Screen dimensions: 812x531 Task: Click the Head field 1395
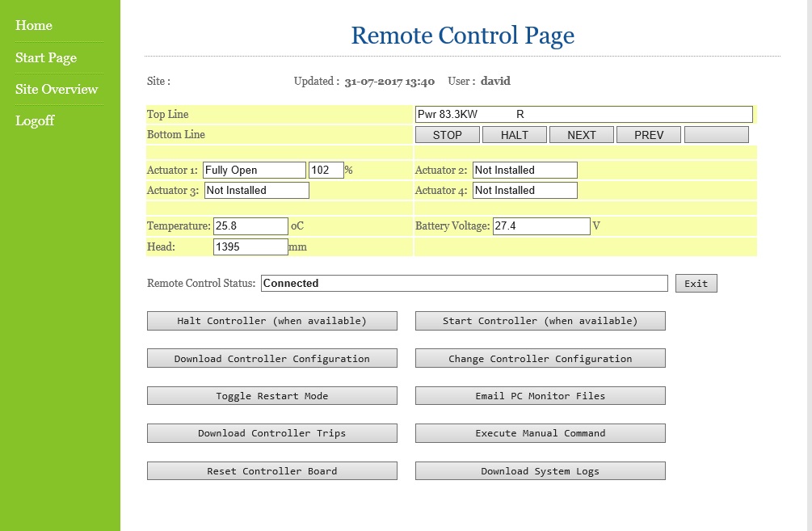[x=250, y=247]
